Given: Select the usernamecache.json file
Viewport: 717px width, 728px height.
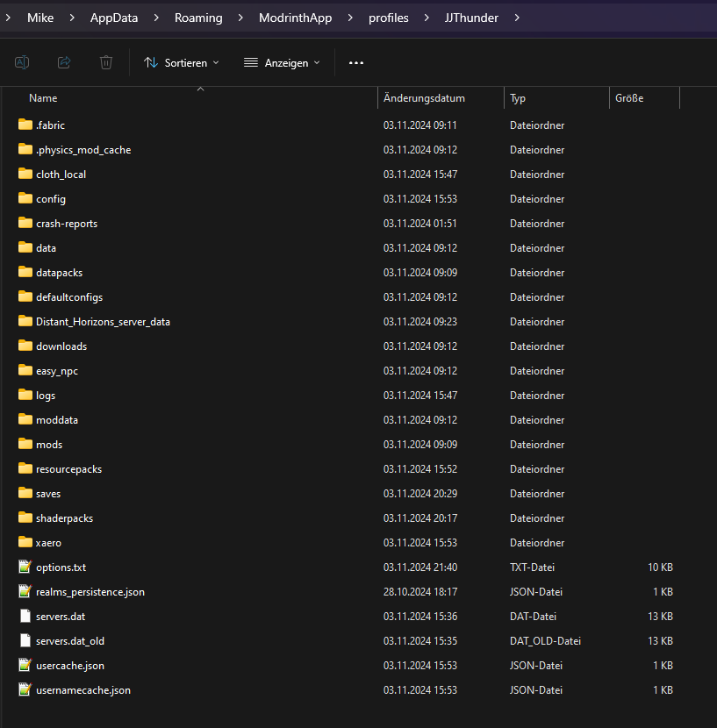Looking at the screenshot, I should click(x=83, y=690).
